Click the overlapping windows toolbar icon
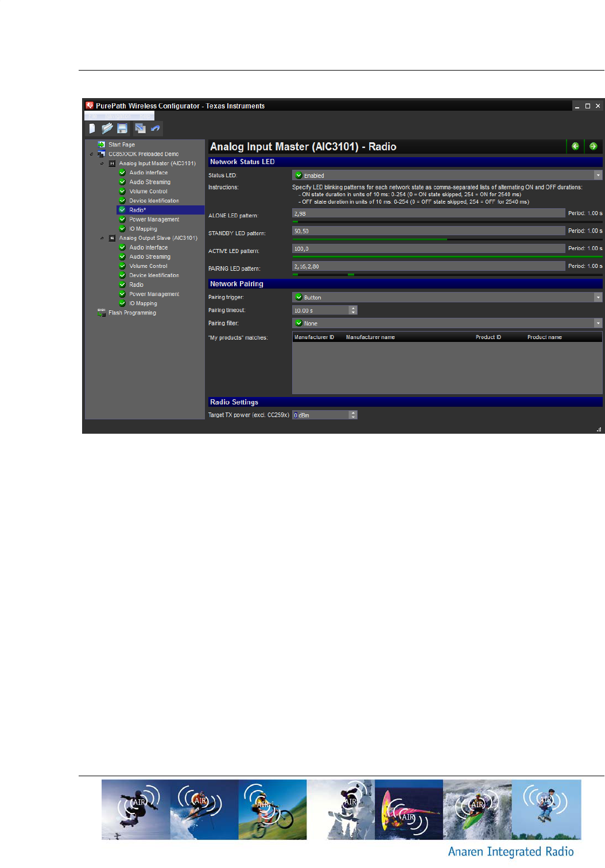The width and height of the screenshot is (605, 868). point(140,129)
